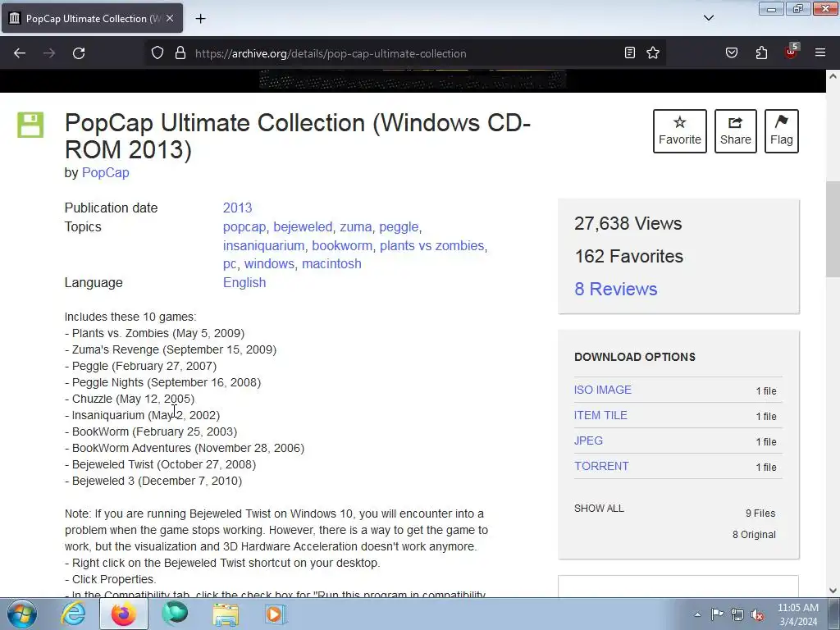Open the peggle topic link

point(399,227)
